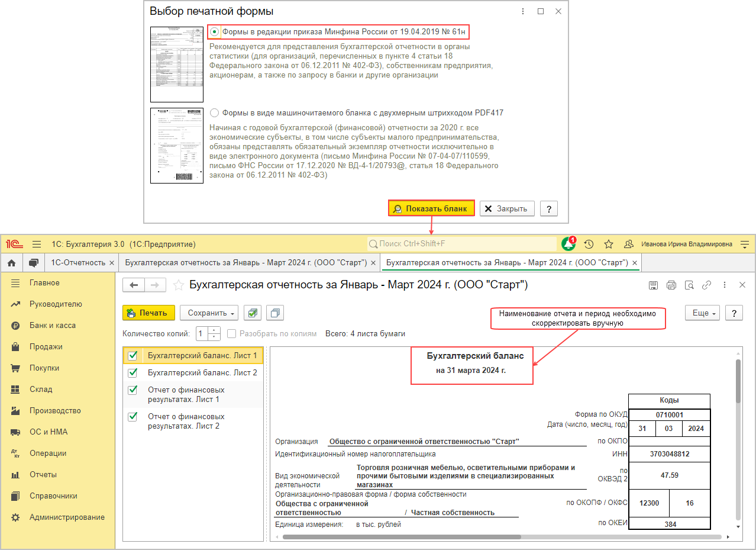Screen dimensions: 756x550
Task: Uncheck all sheets icon button
Action: coord(275,313)
